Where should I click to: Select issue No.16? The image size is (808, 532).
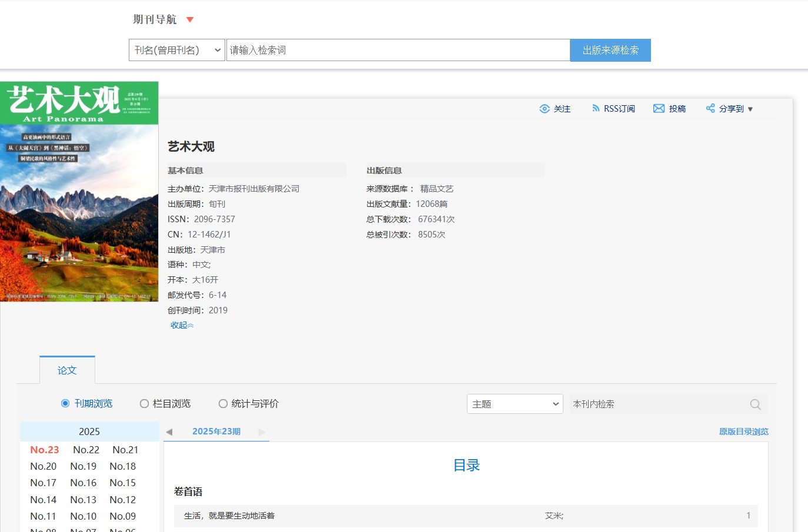point(84,483)
